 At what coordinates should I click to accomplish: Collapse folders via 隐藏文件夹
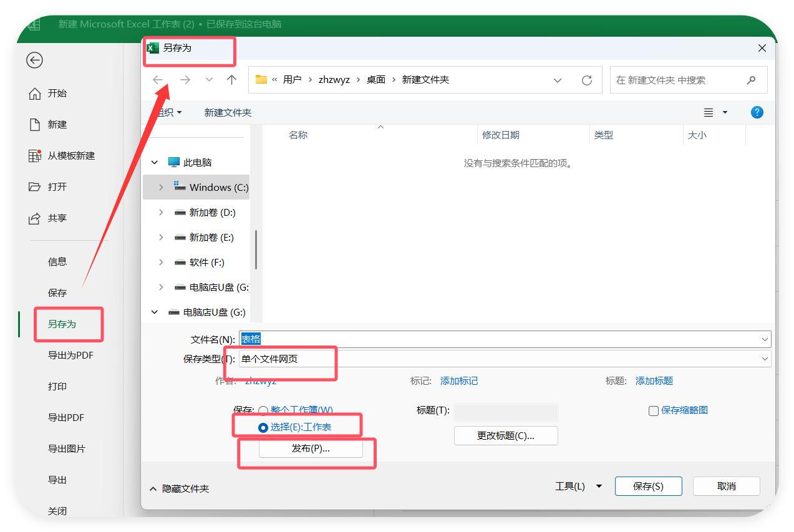click(180, 489)
